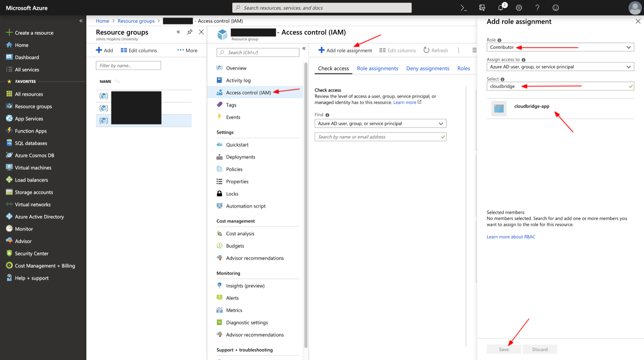Pin the Resource groups blade
644x360 pixels.
click(x=190, y=32)
